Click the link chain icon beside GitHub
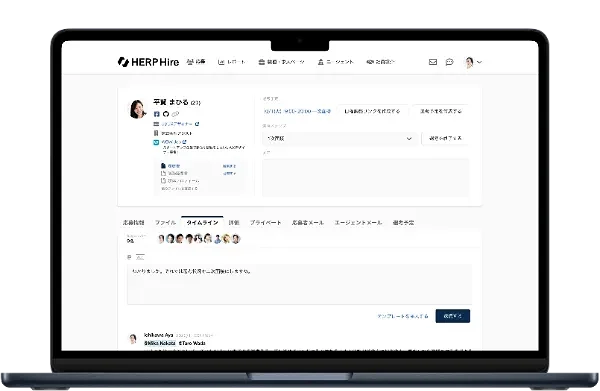Screen dimensions: 600x391 [175, 114]
